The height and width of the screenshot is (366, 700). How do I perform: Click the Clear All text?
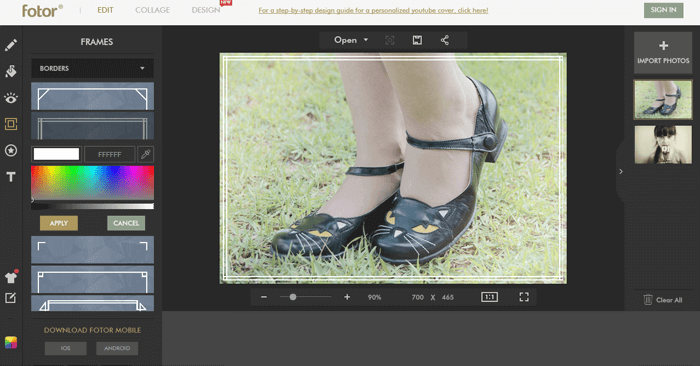pos(669,300)
